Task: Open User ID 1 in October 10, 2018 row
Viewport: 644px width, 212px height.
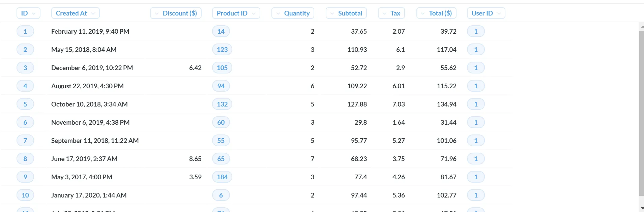Action: point(476,104)
